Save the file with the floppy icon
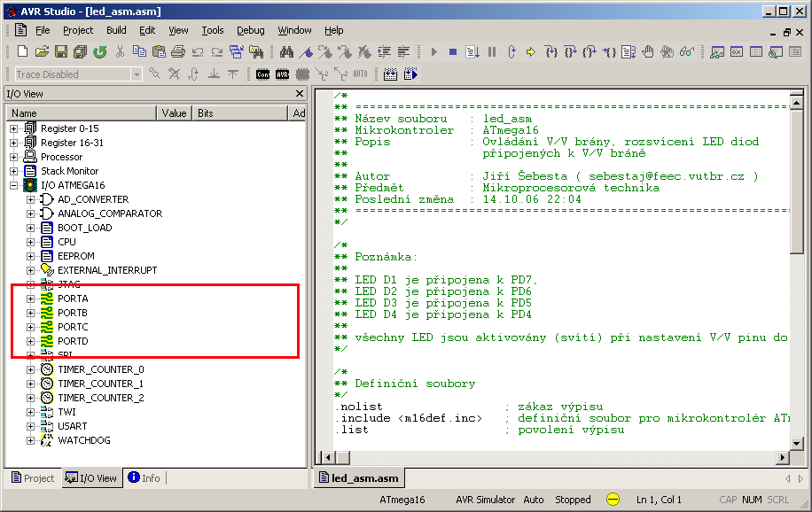Viewport: 812px width, 512px height. (x=61, y=51)
